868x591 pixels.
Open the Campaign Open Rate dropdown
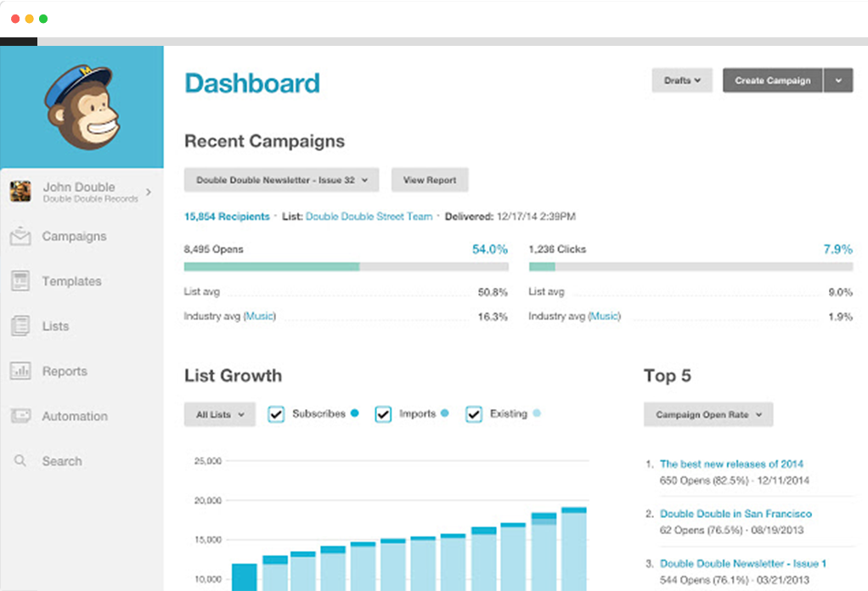click(x=708, y=414)
